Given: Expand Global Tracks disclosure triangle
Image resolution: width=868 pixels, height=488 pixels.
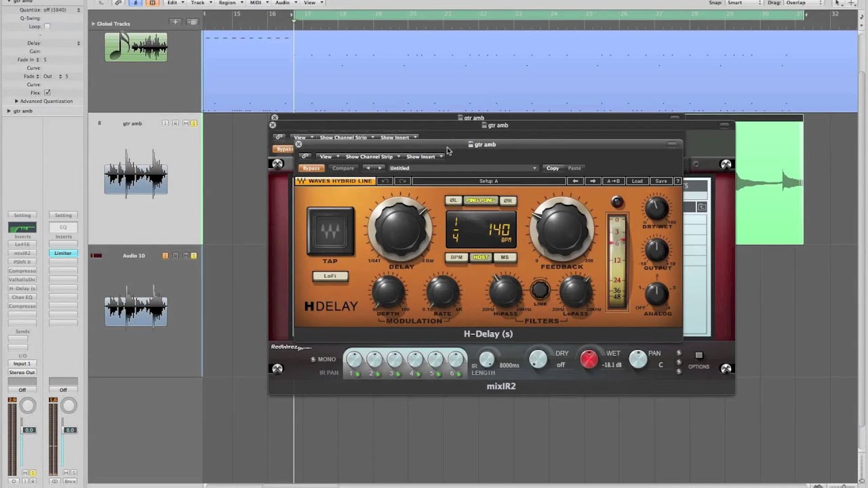Looking at the screenshot, I should pos(94,24).
